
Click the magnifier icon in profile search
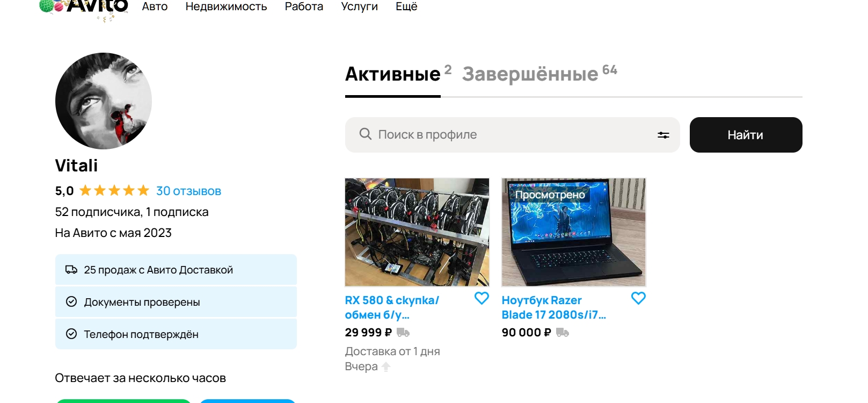point(365,134)
